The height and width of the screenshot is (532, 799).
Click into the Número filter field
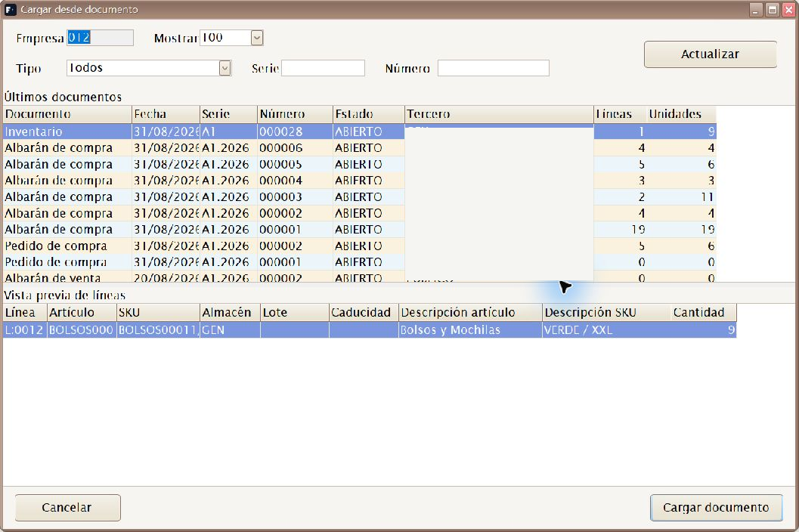[x=494, y=68]
